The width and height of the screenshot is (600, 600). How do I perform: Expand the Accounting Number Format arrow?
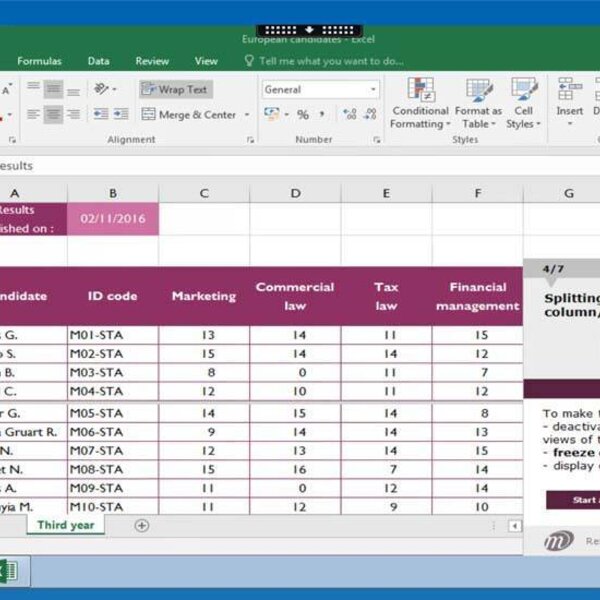[287, 114]
